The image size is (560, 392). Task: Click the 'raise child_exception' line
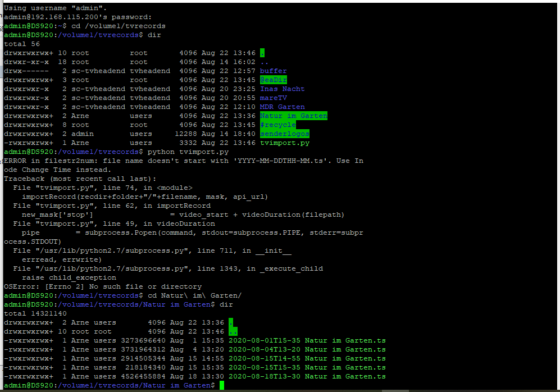pyautogui.click(x=69, y=277)
